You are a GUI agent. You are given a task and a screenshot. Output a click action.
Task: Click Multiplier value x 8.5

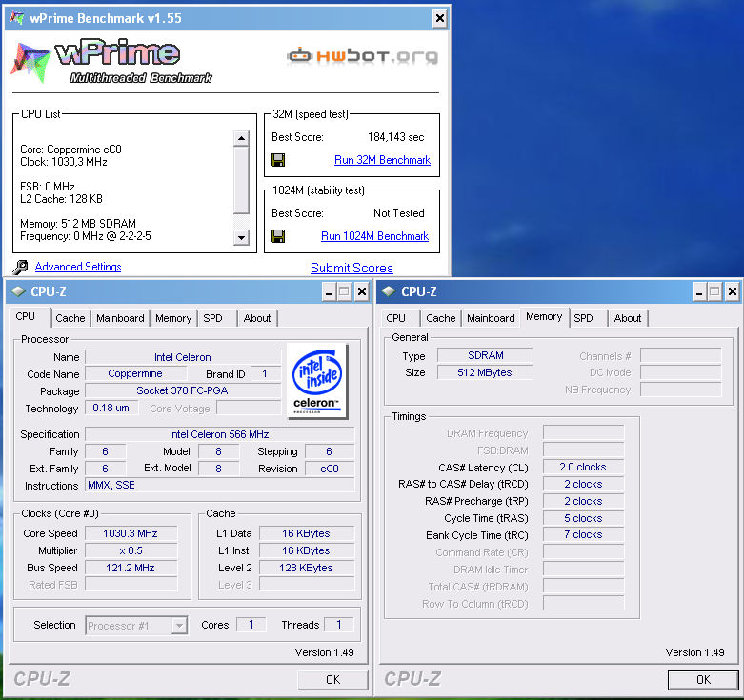[131, 550]
